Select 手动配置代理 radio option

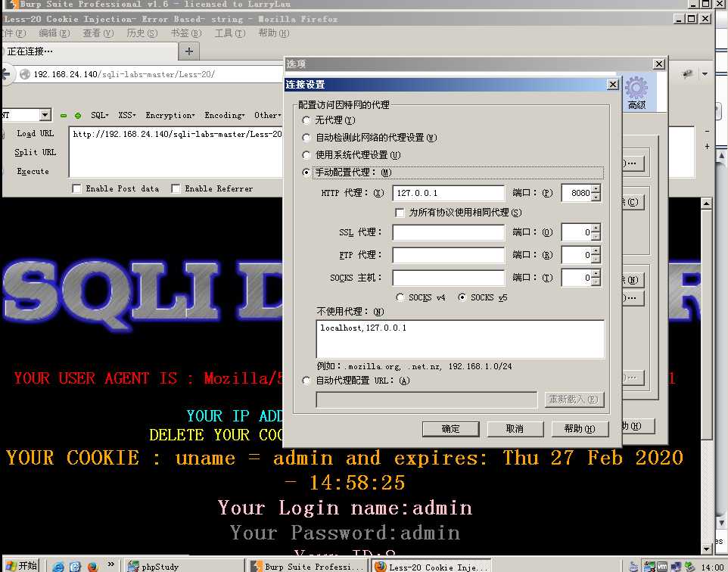(306, 173)
